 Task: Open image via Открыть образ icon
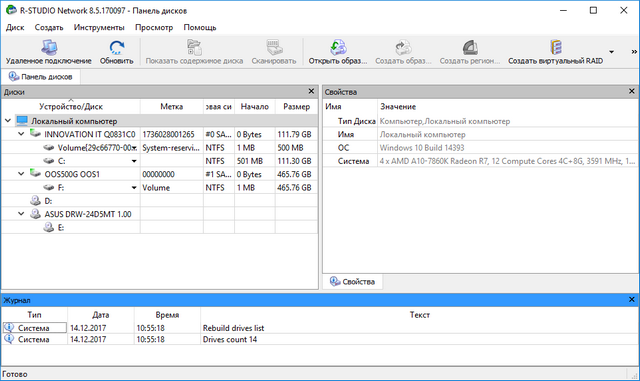[x=338, y=47]
